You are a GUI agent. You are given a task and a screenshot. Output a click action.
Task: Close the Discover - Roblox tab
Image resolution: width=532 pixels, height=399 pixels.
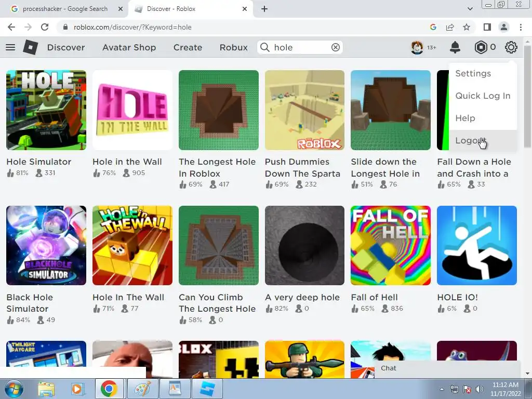pos(244,9)
